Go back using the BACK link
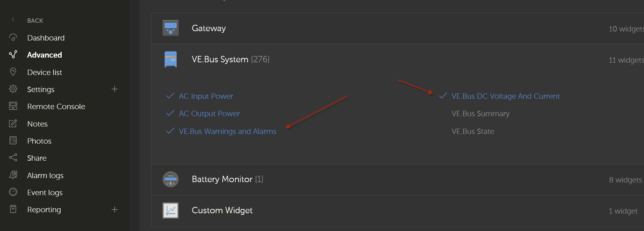Image resolution: width=644 pixels, height=231 pixels. pyautogui.click(x=35, y=20)
